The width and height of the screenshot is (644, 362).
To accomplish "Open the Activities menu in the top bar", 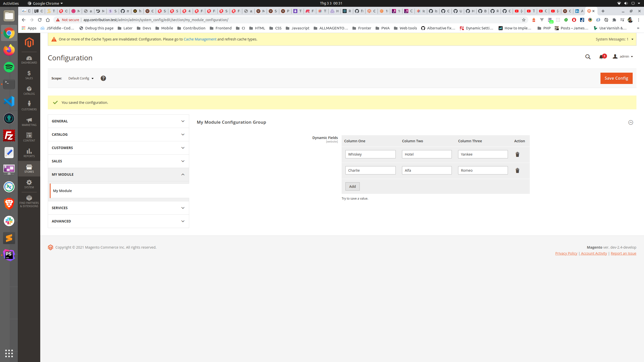I will pyautogui.click(x=11, y=3).
